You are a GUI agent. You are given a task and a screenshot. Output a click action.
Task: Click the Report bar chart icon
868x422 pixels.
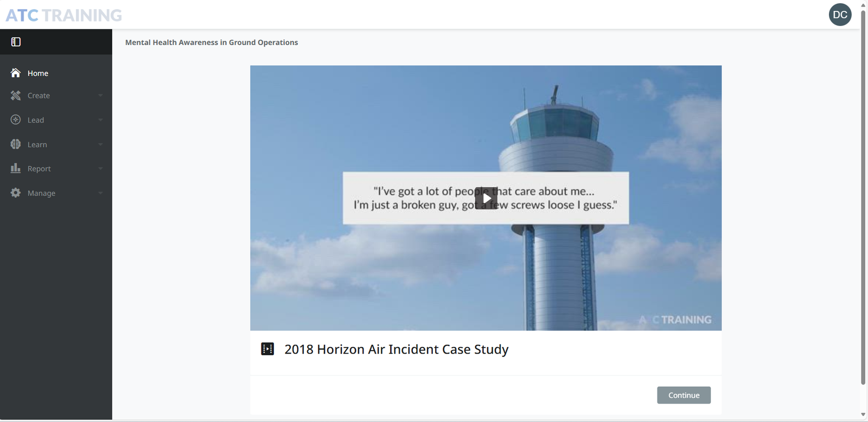tap(16, 169)
